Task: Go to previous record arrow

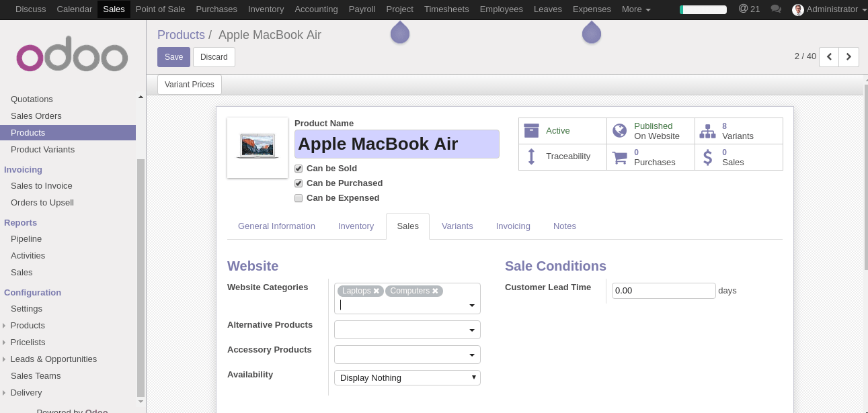Action: (x=829, y=57)
